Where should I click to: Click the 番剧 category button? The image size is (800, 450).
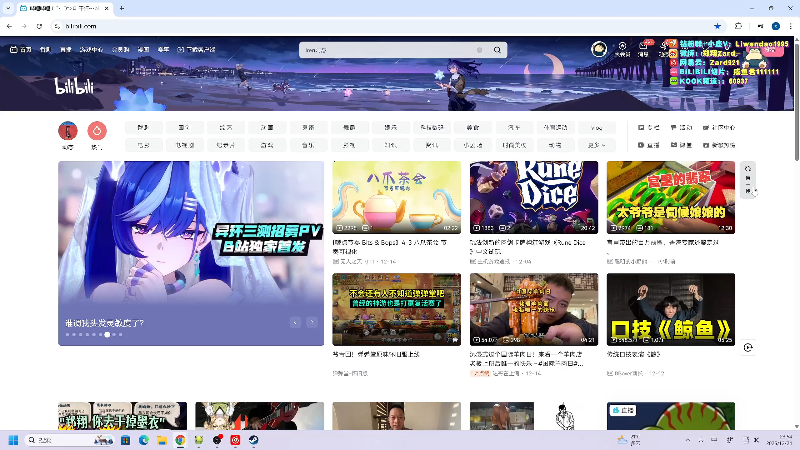click(143, 128)
